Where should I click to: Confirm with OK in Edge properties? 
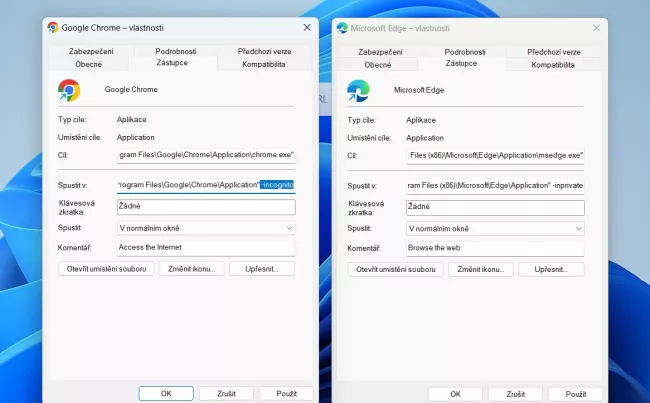tap(456, 394)
